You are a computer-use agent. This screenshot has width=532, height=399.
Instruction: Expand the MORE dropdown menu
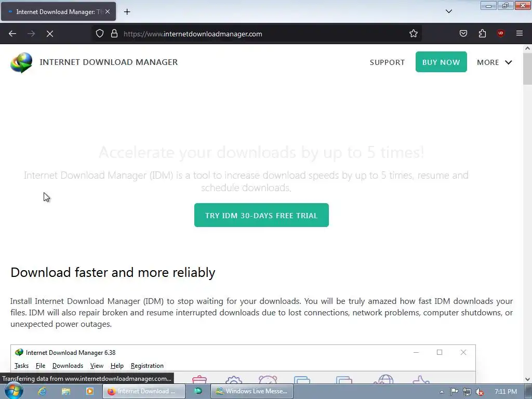tap(495, 62)
